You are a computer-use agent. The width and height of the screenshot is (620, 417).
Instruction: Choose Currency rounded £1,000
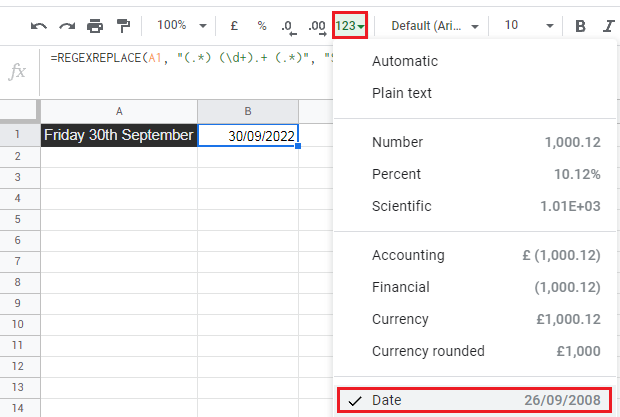click(x=475, y=351)
